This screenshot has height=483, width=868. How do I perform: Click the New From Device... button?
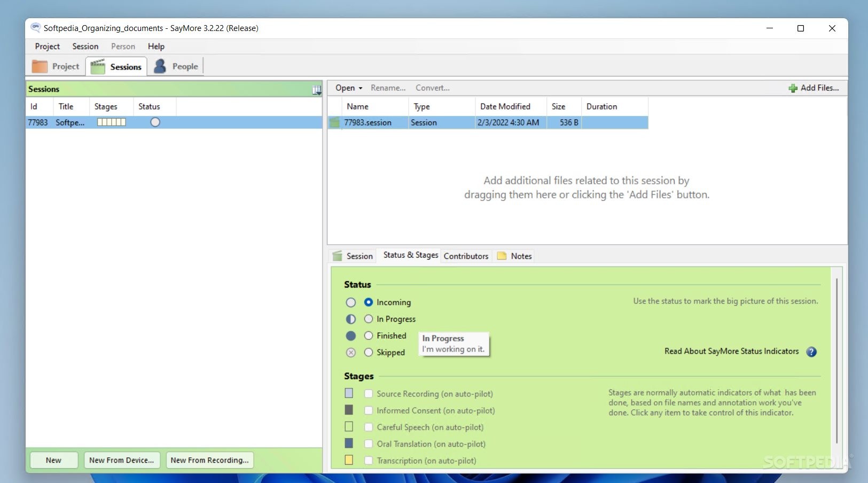tap(121, 460)
